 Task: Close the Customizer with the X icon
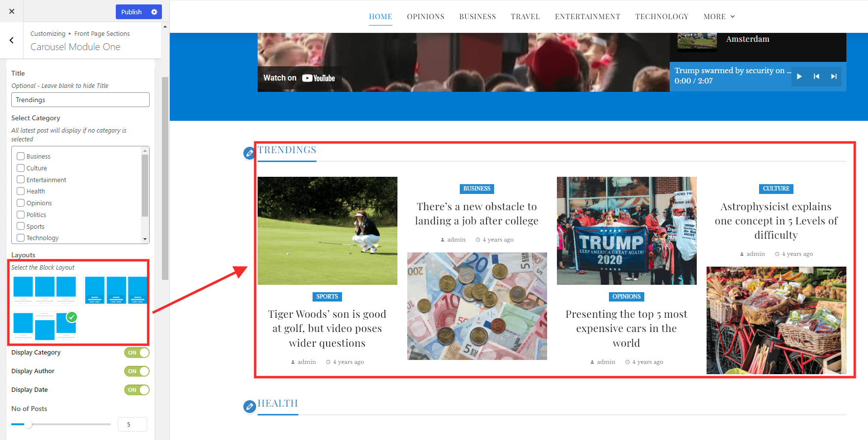(12, 11)
